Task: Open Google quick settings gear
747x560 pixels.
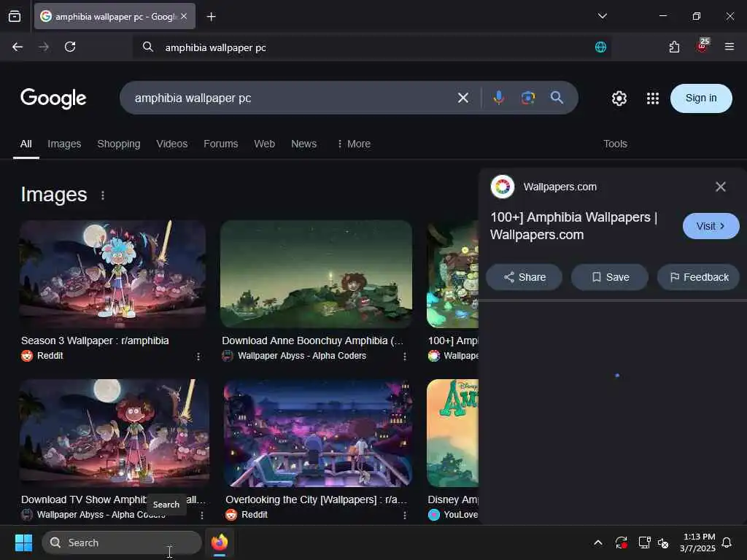Action: (x=619, y=98)
